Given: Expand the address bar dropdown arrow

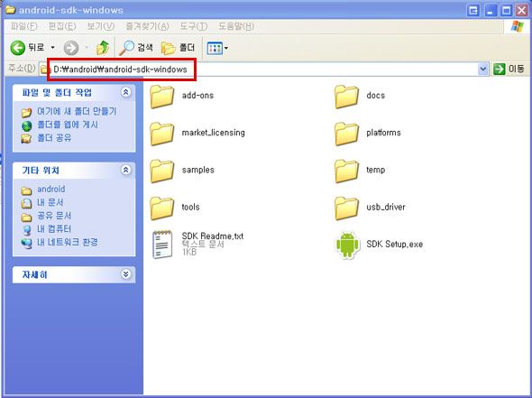Looking at the screenshot, I should coord(482,69).
